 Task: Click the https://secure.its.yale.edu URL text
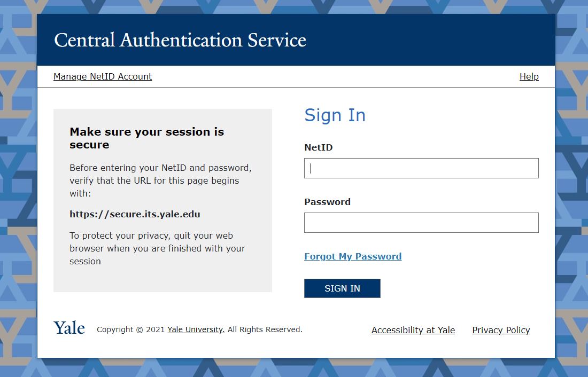135,214
